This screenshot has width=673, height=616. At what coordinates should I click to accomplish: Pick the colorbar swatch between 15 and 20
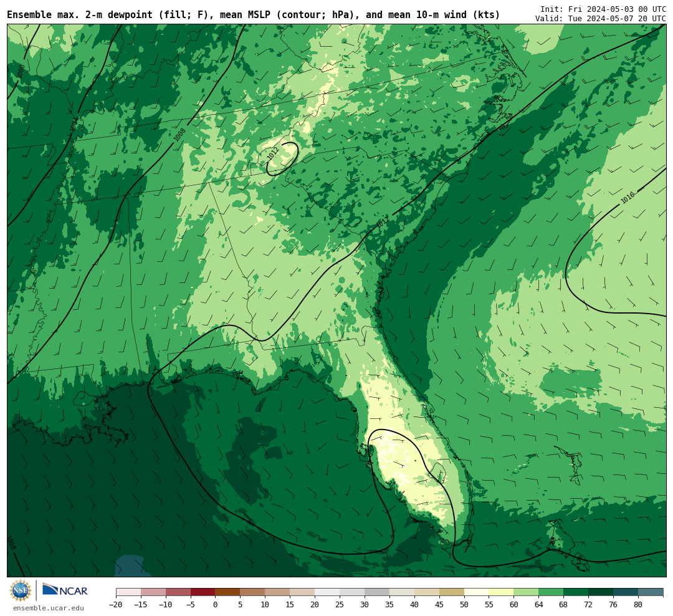303,592
